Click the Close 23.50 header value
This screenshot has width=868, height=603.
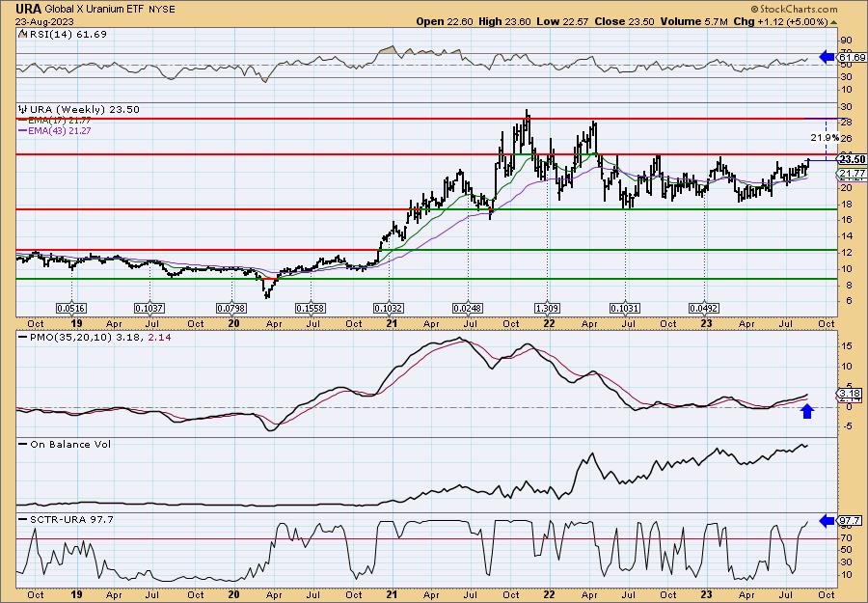pyautogui.click(x=624, y=21)
